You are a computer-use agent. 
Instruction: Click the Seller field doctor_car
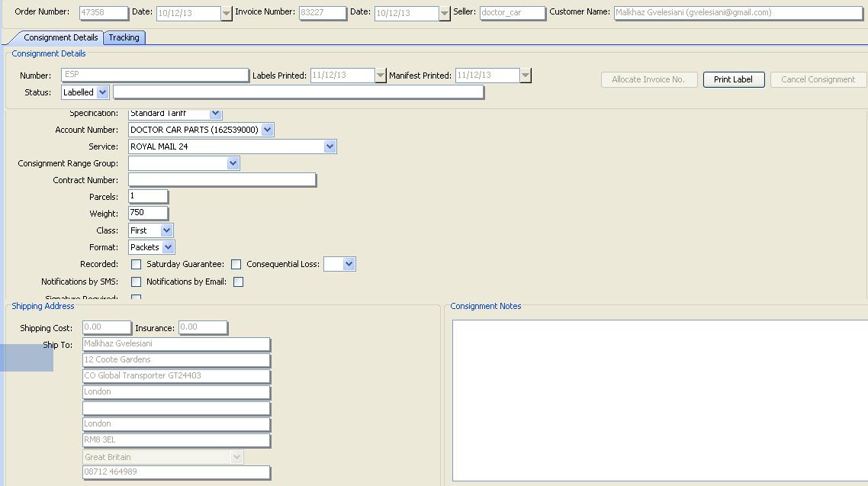(513, 13)
